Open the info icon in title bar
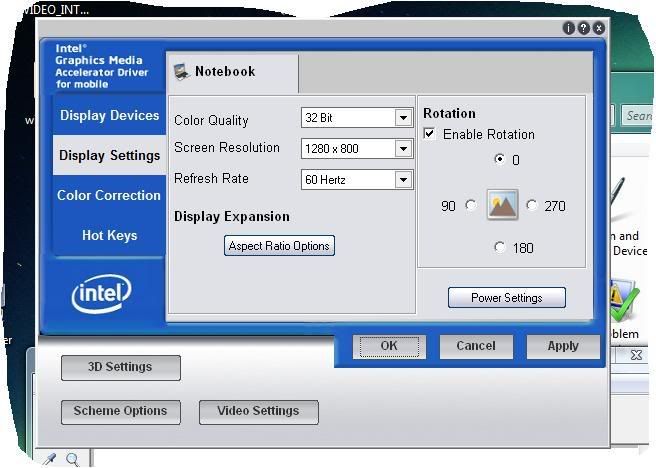The width and height of the screenshot is (656, 468). pos(568,28)
